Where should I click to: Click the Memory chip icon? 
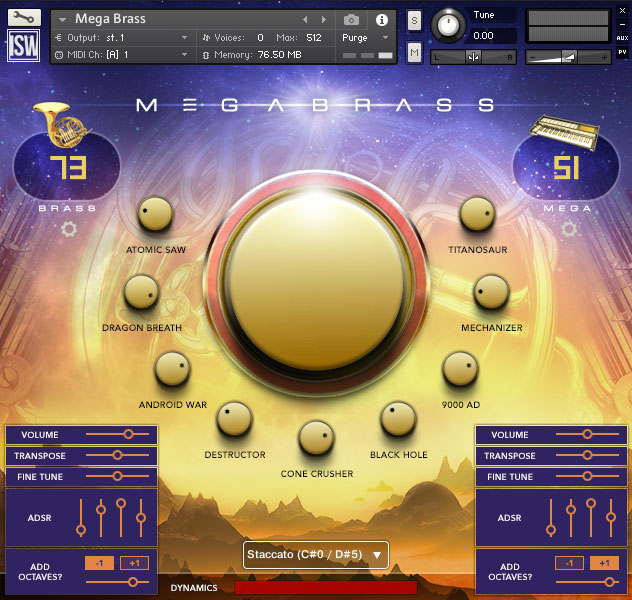click(206, 55)
